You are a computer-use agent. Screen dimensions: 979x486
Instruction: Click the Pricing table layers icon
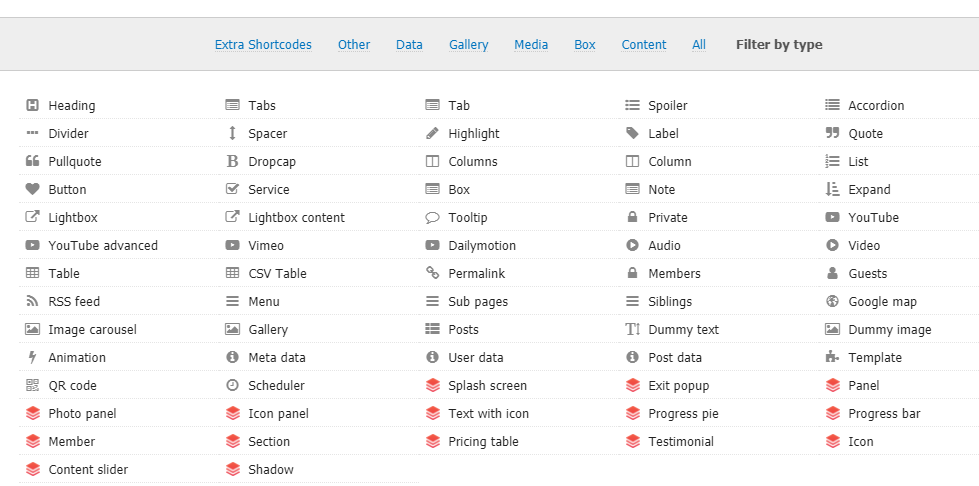click(x=432, y=441)
